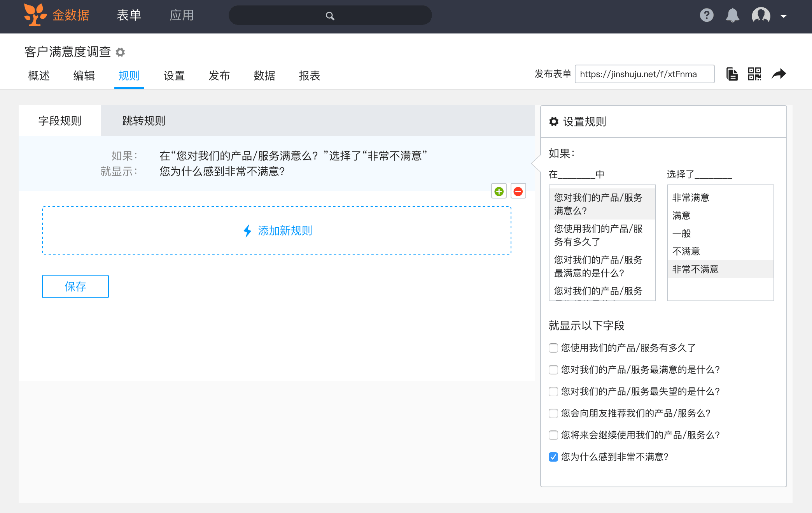
Task: Check 您使用我们的产品/服务有多久了 checkbox
Action: tap(553, 348)
